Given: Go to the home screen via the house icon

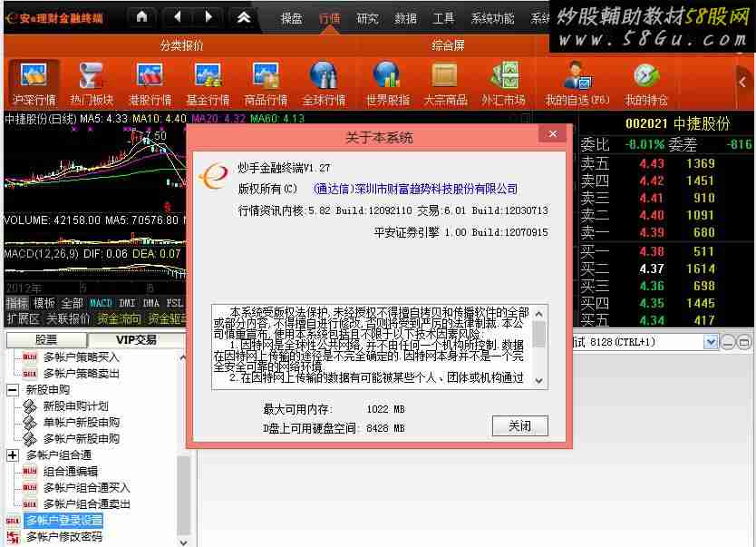Looking at the screenshot, I should point(141,17).
